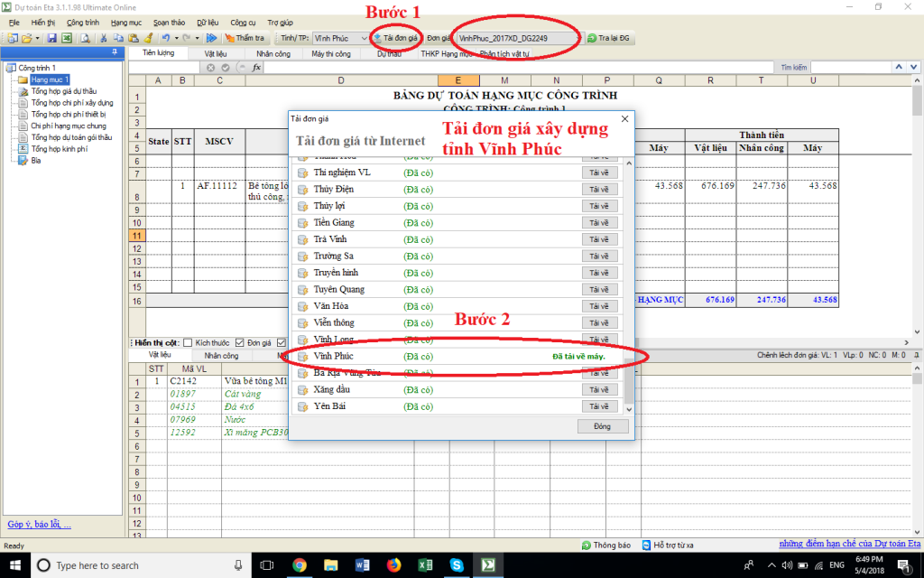Select Tổng hợp kinh phí in tree
This screenshot has width=924, height=578.
tap(60, 149)
